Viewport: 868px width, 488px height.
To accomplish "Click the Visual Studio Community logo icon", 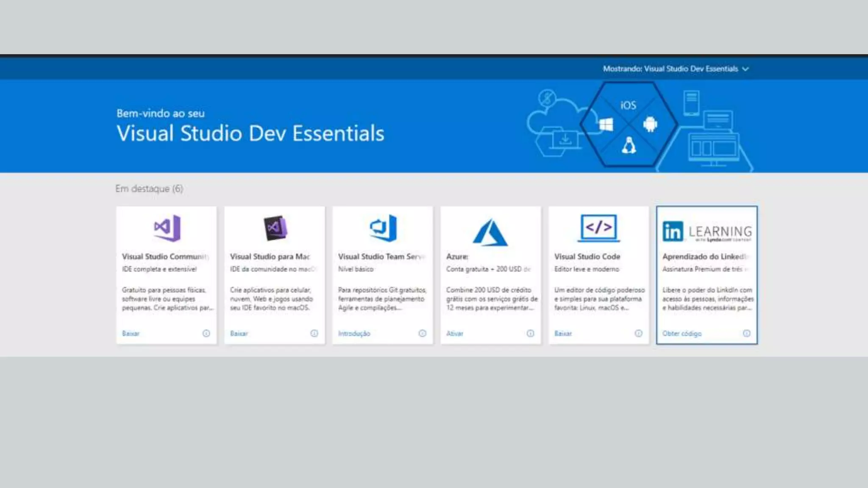I will coord(167,228).
